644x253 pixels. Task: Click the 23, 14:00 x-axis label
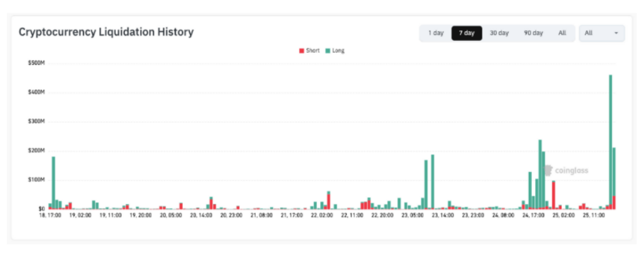[443, 215]
